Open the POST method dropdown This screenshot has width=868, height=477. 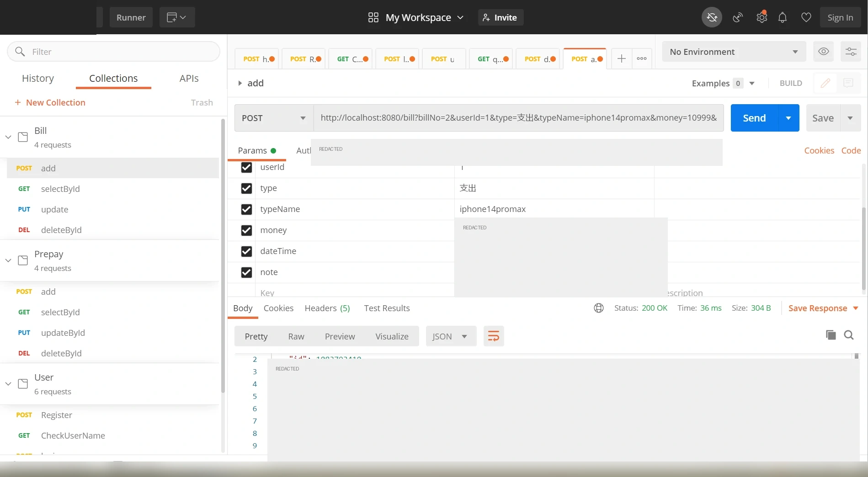pyautogui.click(x=274, y=118)
